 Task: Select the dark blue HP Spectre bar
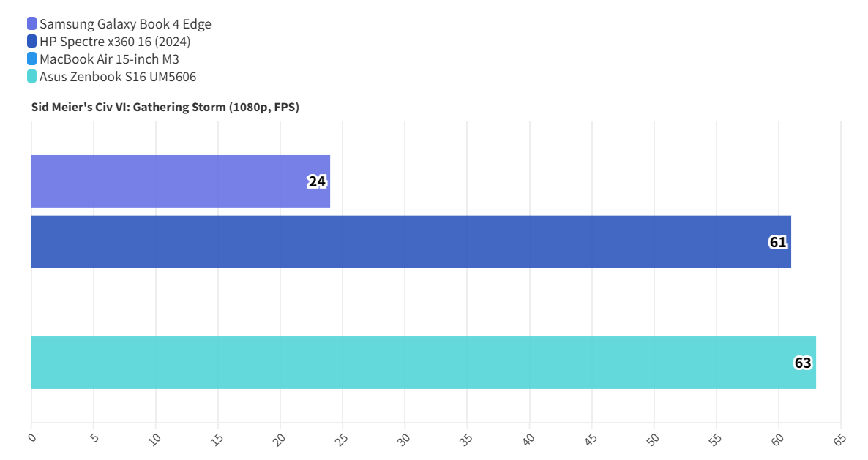click(395, 241)
